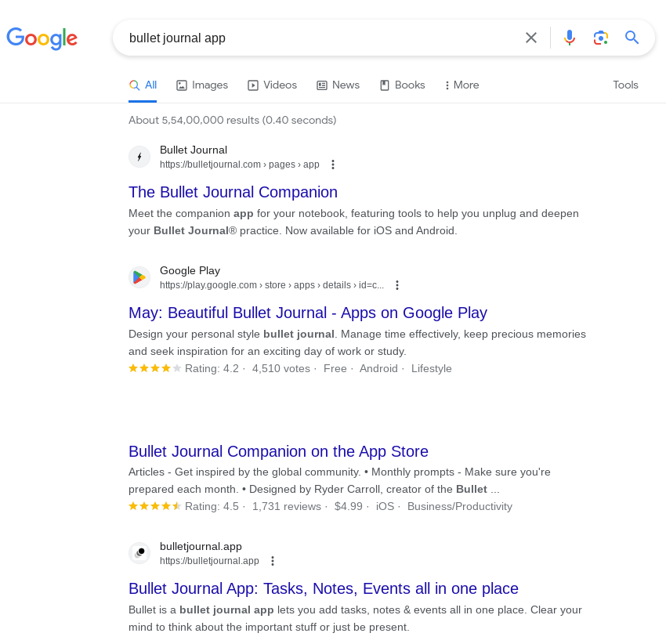Clear the search box with the X icon

(x=531, y=38)
